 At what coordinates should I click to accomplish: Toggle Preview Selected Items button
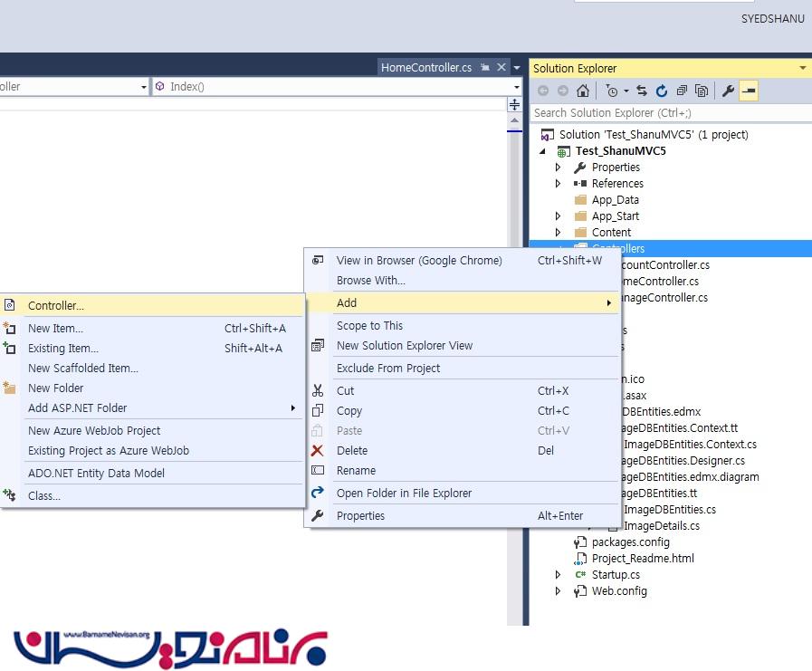(x=749, y=91)
